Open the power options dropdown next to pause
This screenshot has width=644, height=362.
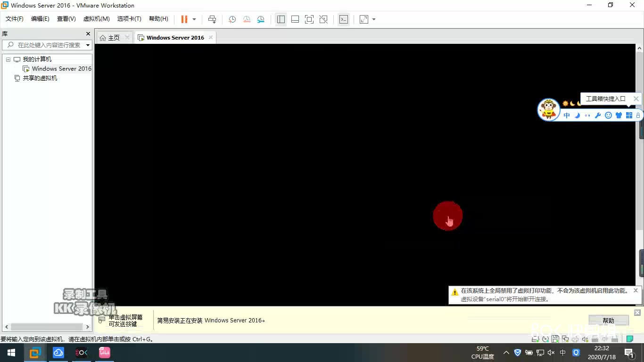(x=194, y=19)
